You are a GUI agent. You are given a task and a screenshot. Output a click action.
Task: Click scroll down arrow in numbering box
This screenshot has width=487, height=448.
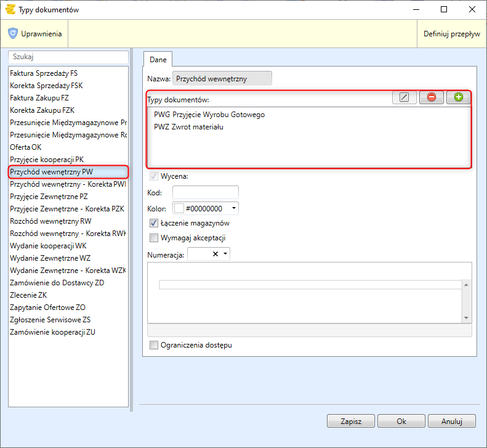[x=466, y=317]
